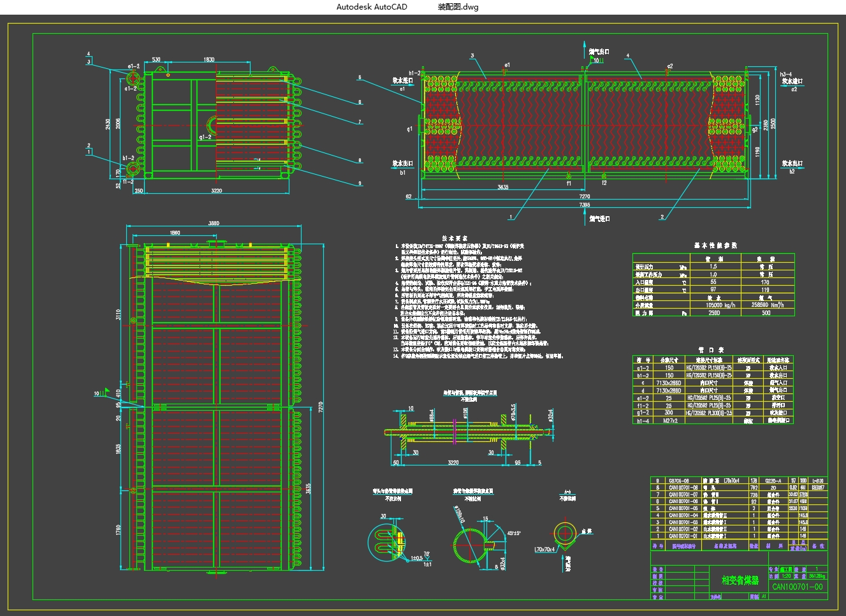This screenshot has height=616, width=846.
Task: Select the "3110" dimension on plan view
Action: (119, 314)
